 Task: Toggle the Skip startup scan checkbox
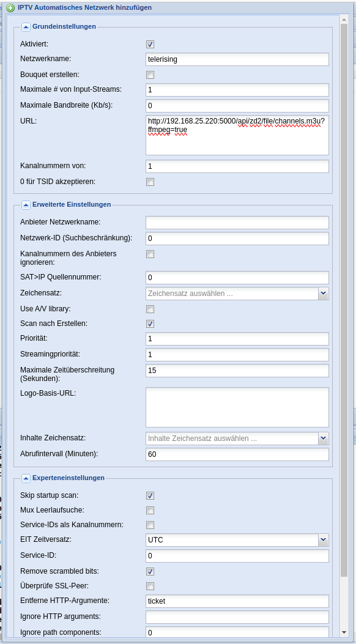pyautogui.click(x=150, y=495)
